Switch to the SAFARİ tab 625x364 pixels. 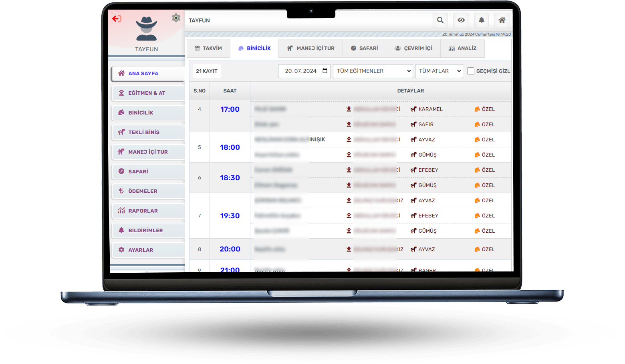(364, 48)
